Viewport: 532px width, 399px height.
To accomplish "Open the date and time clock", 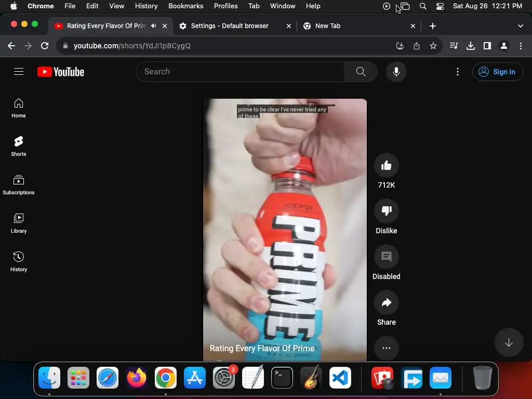I will (x=487, y=6).
